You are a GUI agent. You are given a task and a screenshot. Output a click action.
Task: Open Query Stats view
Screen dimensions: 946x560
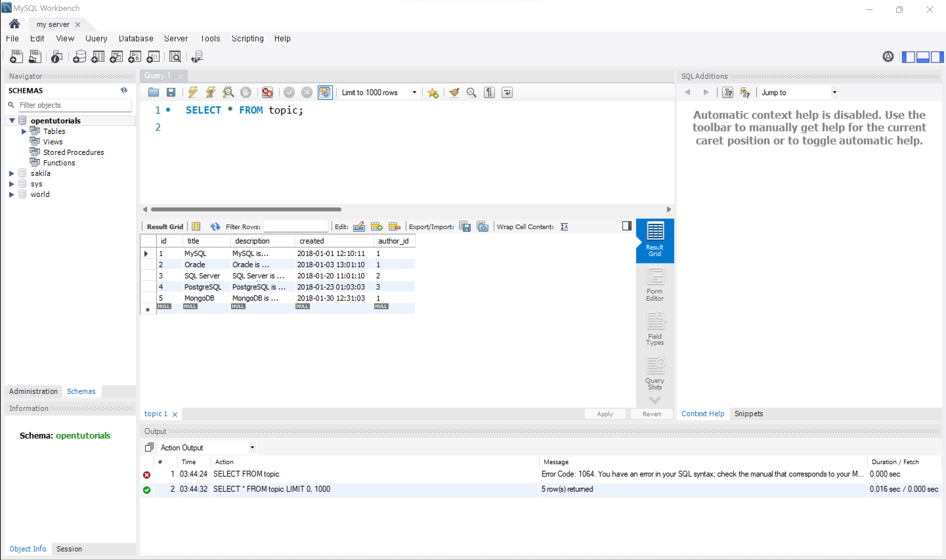(655, 373)
